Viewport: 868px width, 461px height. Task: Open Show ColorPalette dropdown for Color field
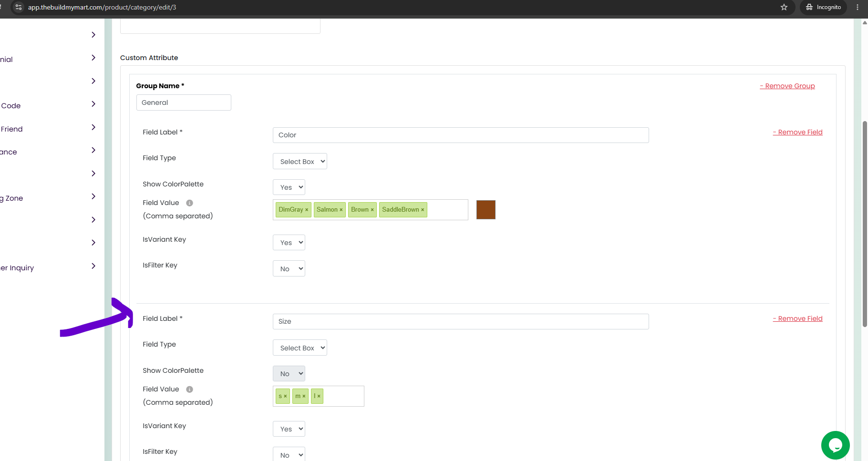point(289,187)
